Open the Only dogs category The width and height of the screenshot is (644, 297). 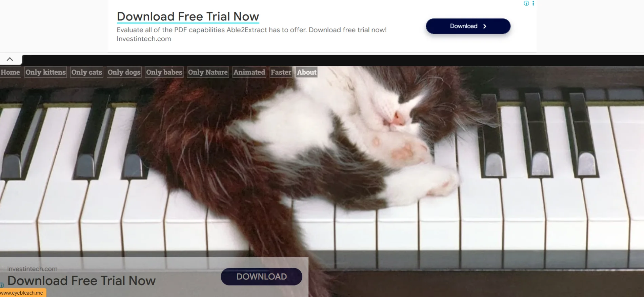coord(124,72)
